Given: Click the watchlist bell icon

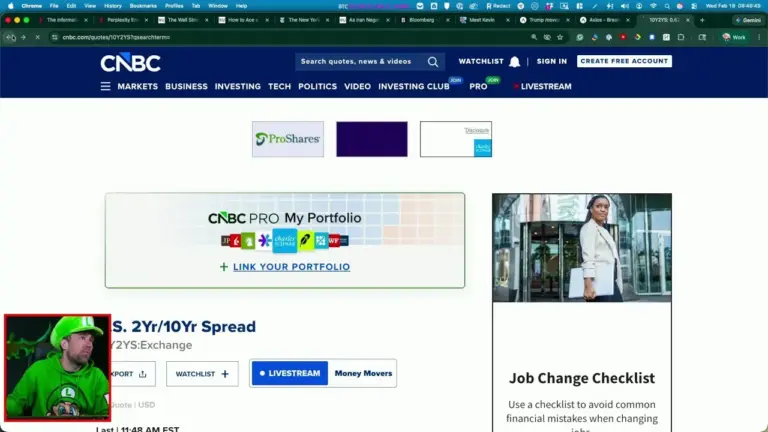Looking at the screenshot, I should pyautogui.click(x=515, y=62).
